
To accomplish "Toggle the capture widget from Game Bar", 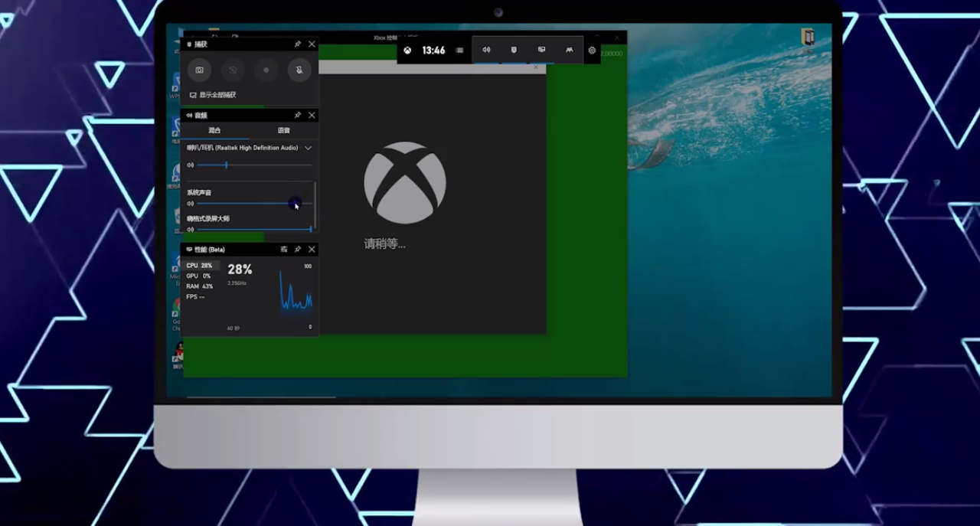I will [514, 50].
